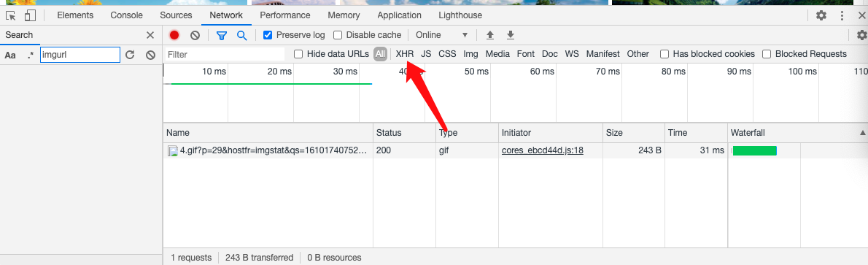Toggle the regular expression search option
The image size is (868, 265).
point(31,55)
